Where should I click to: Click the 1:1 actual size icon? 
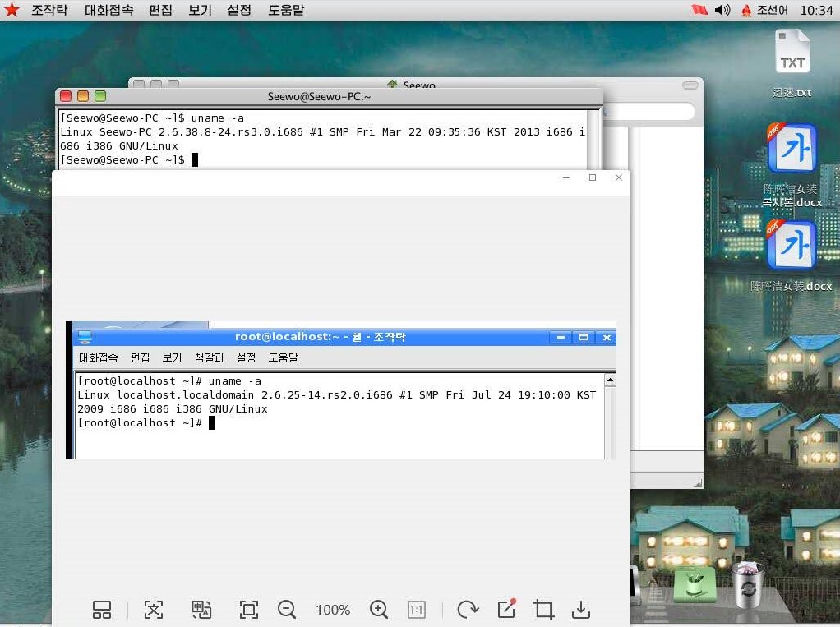(x=416, y=609)
